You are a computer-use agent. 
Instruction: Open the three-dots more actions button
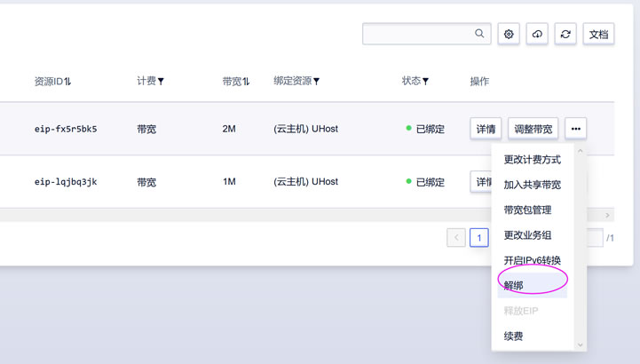click(576, 129)
